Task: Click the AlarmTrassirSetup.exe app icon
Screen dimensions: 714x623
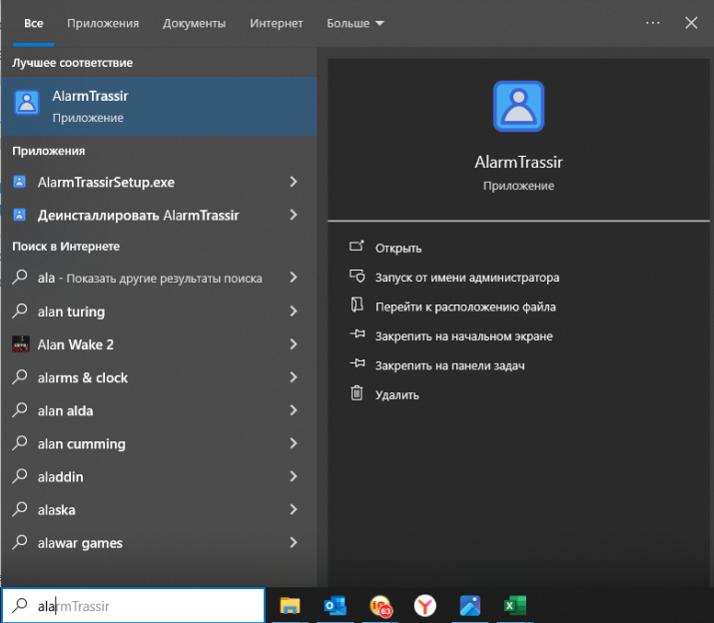Action: click(19, 181)
